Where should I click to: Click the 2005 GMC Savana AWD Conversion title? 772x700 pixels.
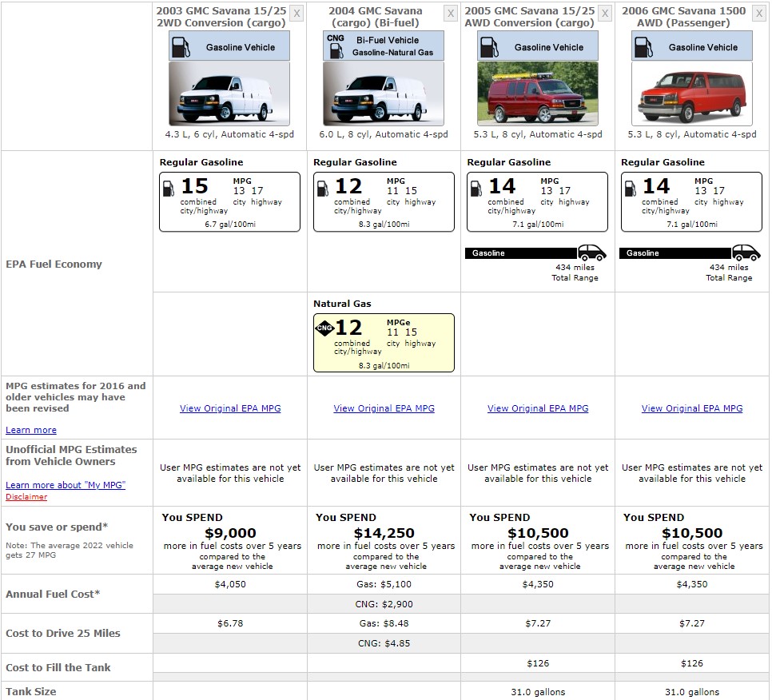(x=529, y=17)
